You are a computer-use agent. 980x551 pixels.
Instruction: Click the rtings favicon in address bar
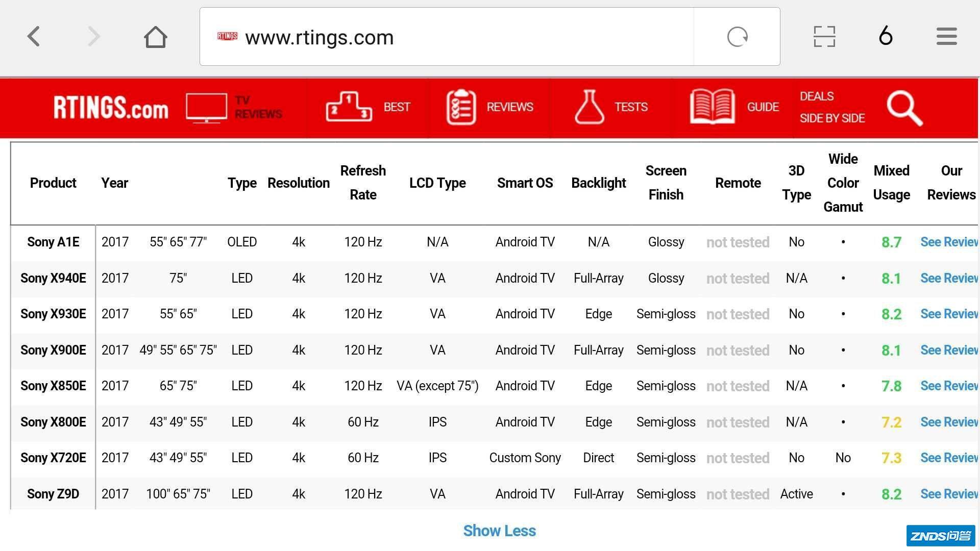coord(227,36)
